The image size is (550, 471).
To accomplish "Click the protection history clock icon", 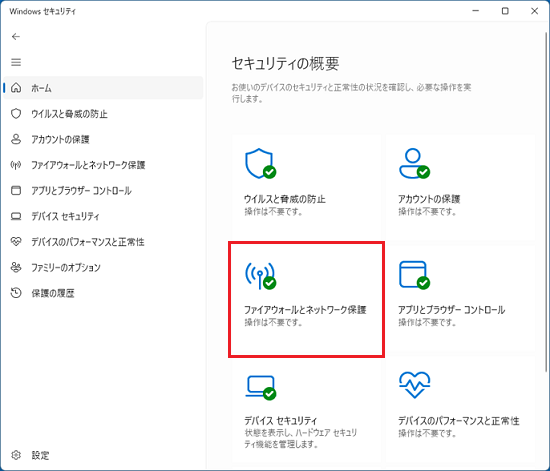I will [x=16, y=293].
